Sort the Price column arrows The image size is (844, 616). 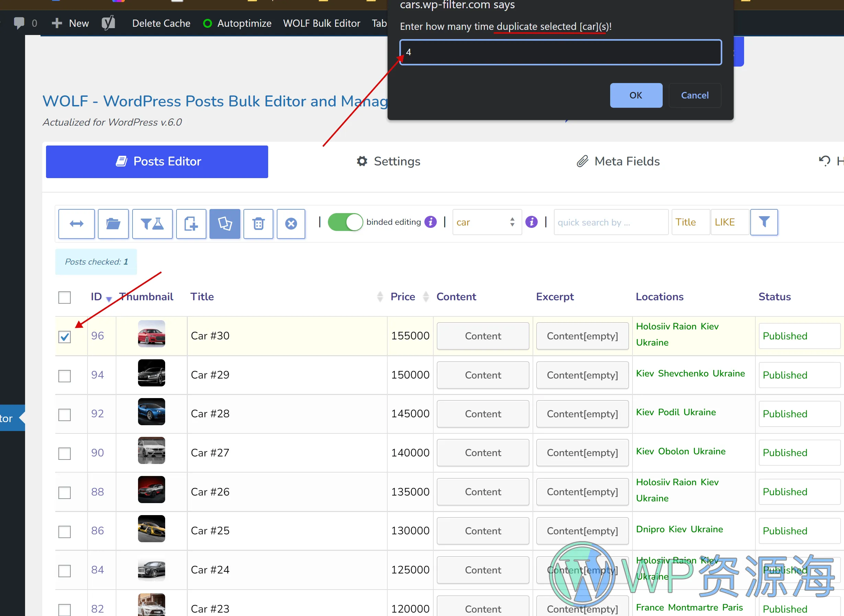tap(426, 297)
